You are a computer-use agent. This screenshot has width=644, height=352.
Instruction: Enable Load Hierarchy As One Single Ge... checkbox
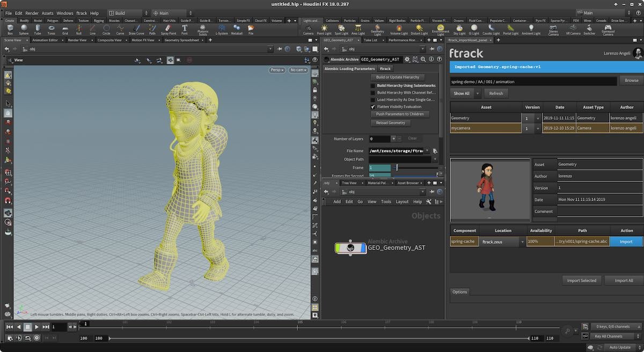click(x=373, y=99)
